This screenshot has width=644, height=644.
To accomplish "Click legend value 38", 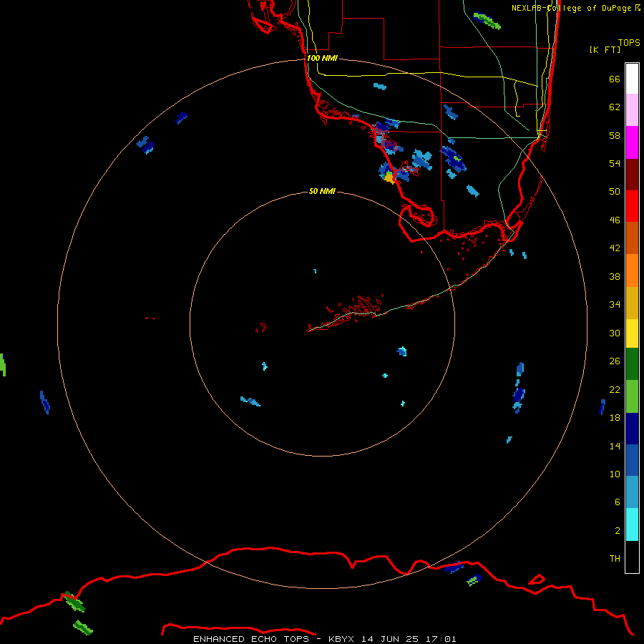I will (615, 276).
